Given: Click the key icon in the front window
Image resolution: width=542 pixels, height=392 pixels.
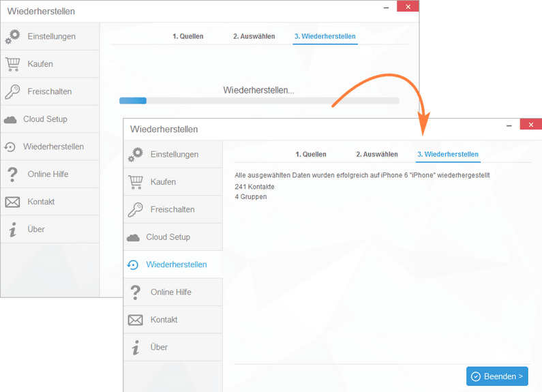Looking at the screenshot, I should [x=136, y=210].
